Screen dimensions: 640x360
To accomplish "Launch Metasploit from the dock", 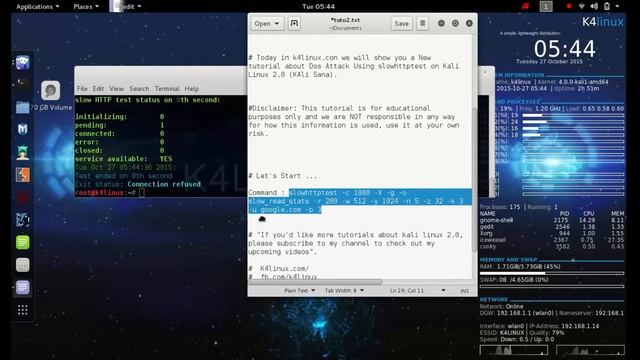I will point(22,129).
